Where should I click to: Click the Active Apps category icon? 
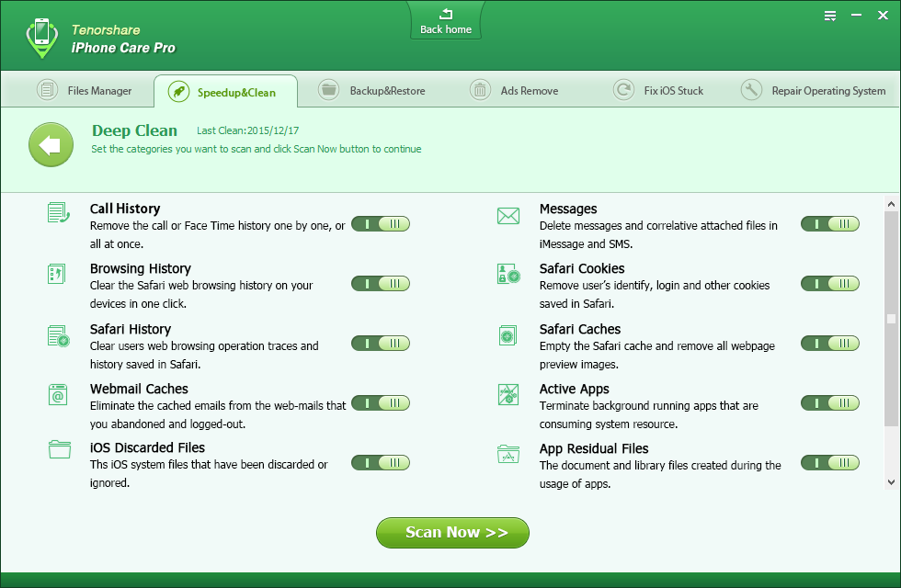coord(508,394)
